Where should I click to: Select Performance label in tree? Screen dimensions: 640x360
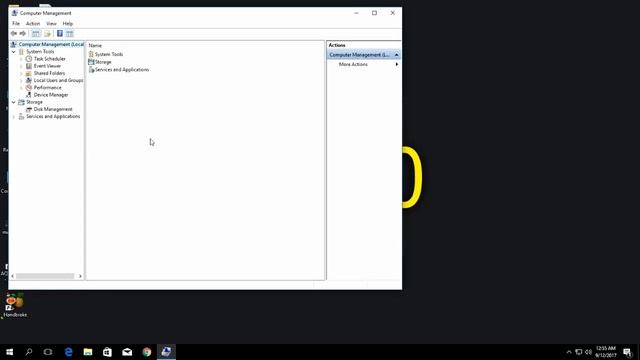pos(47,88)
